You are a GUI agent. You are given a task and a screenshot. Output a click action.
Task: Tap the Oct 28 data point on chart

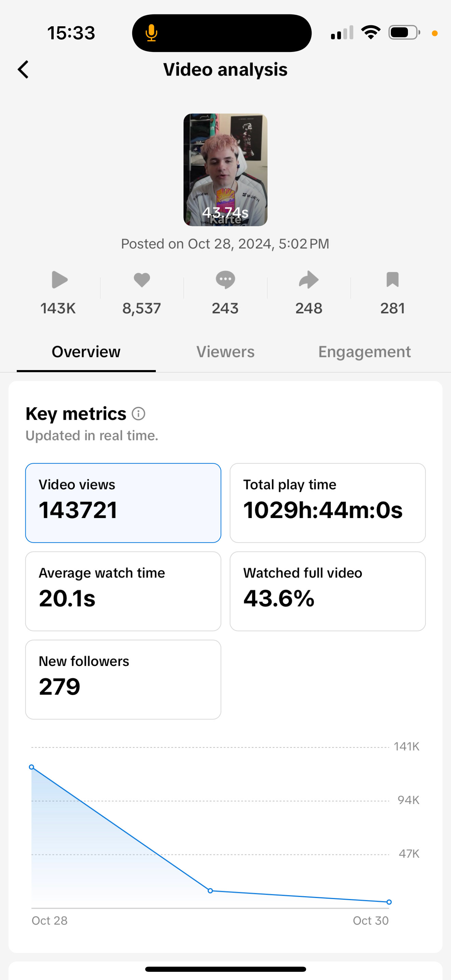tap(31, 767)
